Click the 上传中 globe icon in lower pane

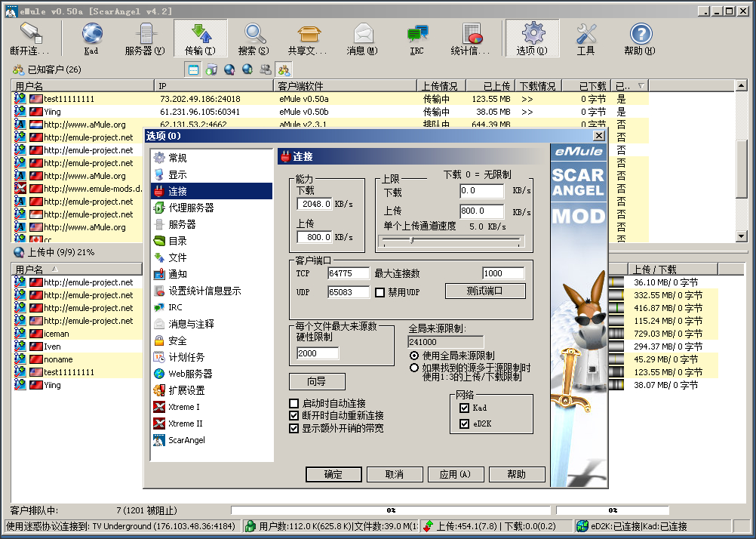[19, 252]
